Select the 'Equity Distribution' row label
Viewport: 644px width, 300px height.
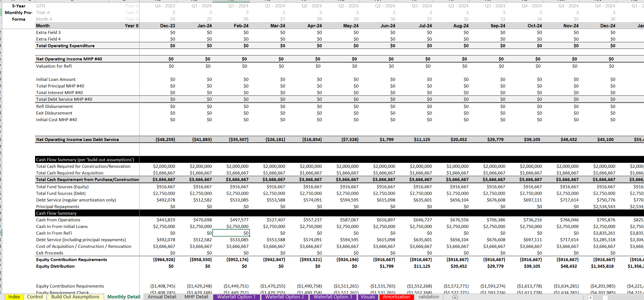[55, 266]
